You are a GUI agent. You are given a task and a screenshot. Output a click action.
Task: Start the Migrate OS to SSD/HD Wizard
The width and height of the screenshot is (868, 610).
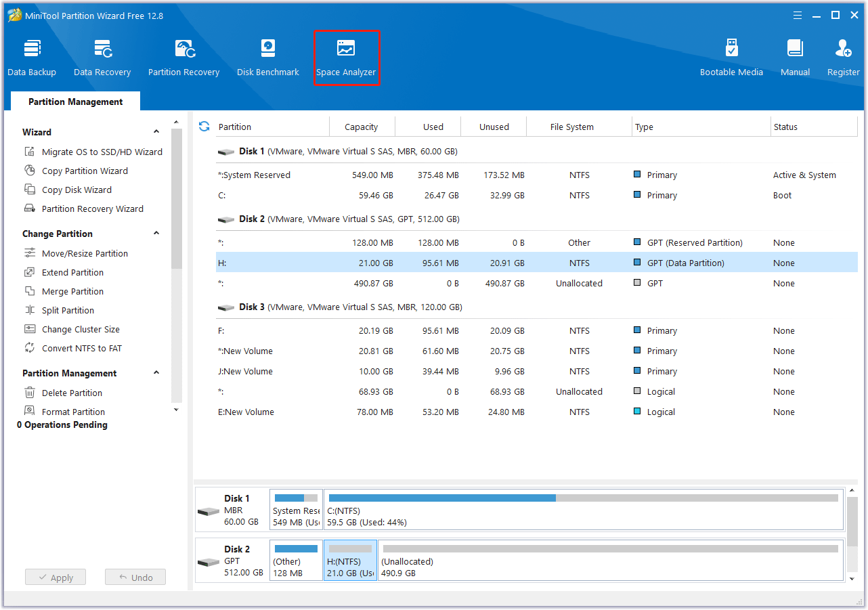(x=93, y=152)
